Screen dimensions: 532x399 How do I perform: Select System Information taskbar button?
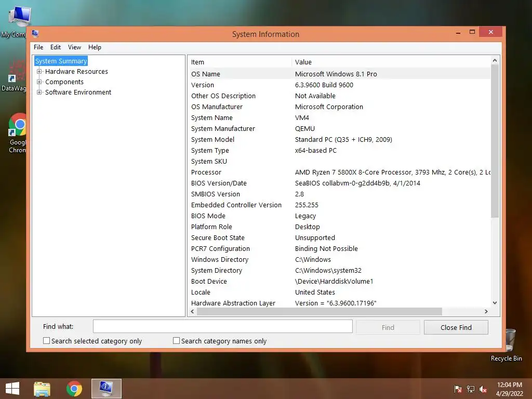coord(106,389)
